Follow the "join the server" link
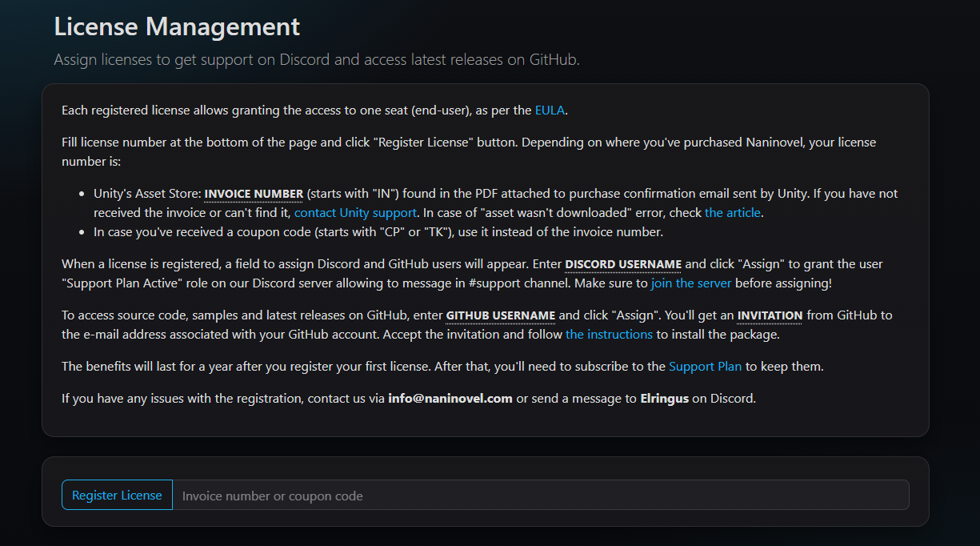Viewport: 980px width, 546px height. tap(691, 283)
